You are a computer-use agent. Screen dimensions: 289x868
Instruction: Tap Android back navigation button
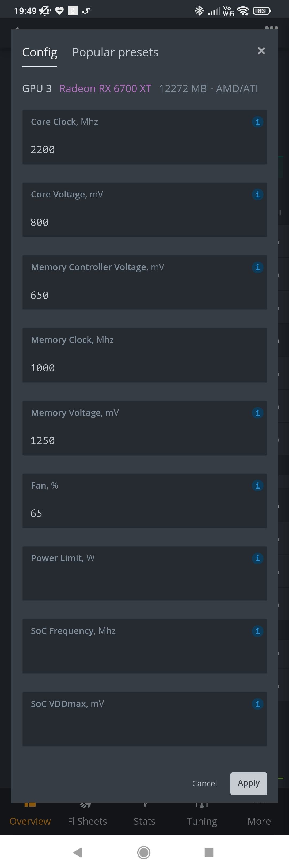78,852
